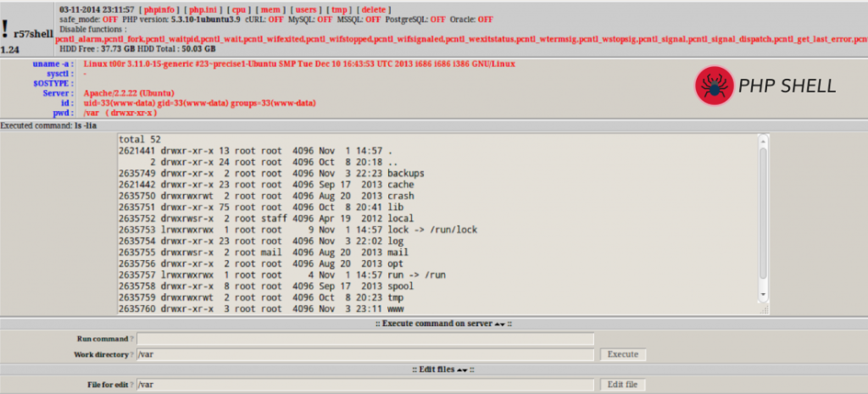Click the question mark beside File for edit
Image resolution: width=868 pixels, height=394 pixels.
tap(133, 386)
